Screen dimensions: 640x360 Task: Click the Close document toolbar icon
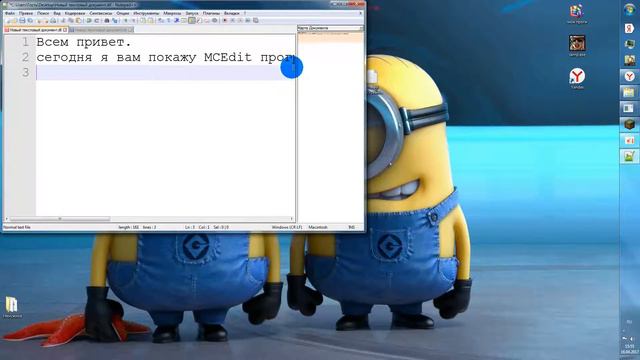[39, 20]
